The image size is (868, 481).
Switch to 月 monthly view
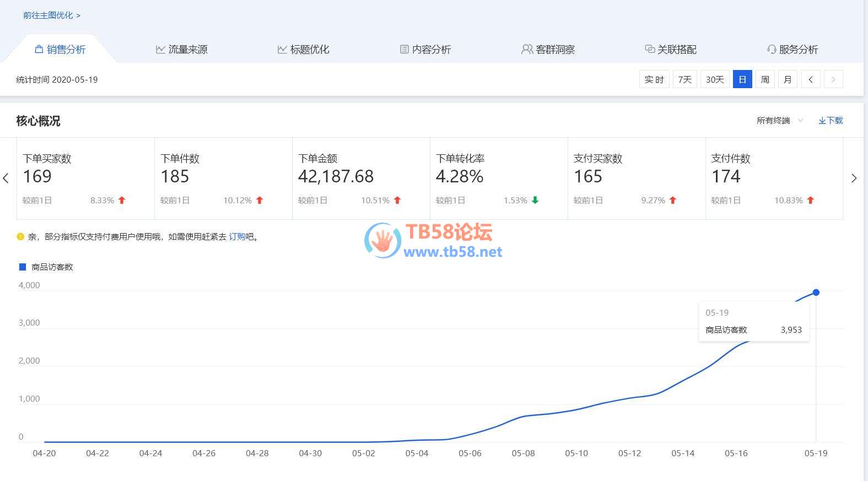(x=788, y=79)
